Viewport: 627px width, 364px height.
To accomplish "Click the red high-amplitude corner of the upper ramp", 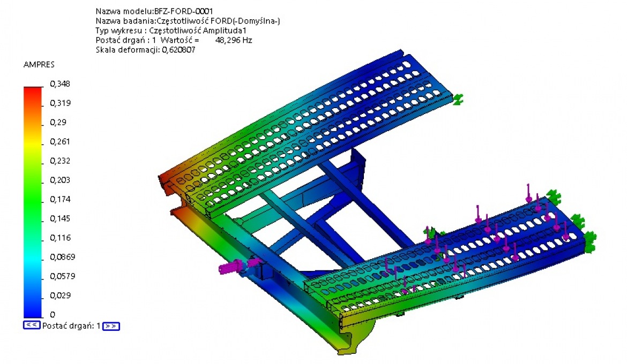I will [x=165, y=178].
